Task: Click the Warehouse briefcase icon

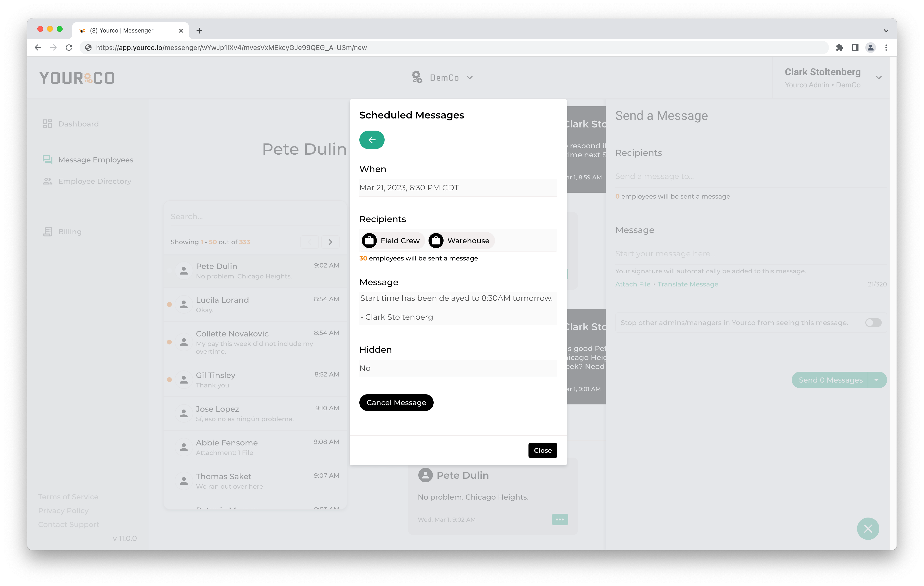Action: (436, 241)
